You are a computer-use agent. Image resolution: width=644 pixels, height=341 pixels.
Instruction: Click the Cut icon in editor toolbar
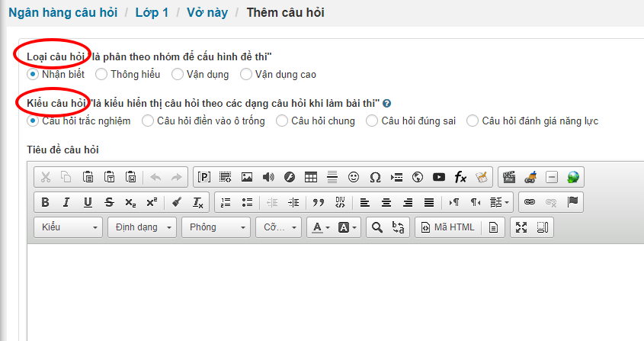coord(45,177)
